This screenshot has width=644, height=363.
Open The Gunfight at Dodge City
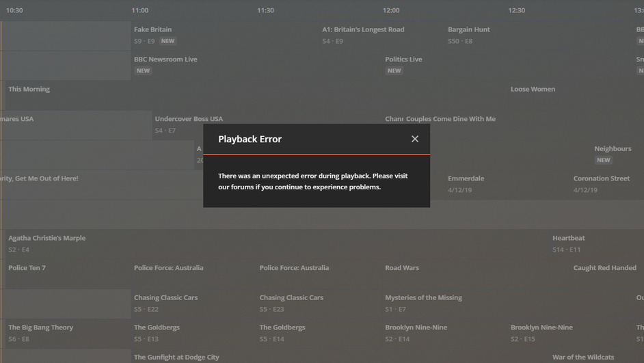(x=340, y=356)
